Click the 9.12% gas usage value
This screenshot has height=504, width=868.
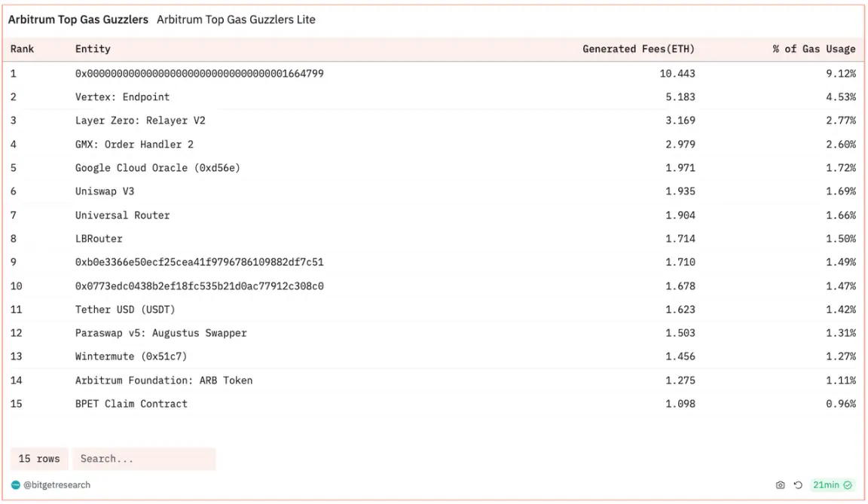(841, 74)
